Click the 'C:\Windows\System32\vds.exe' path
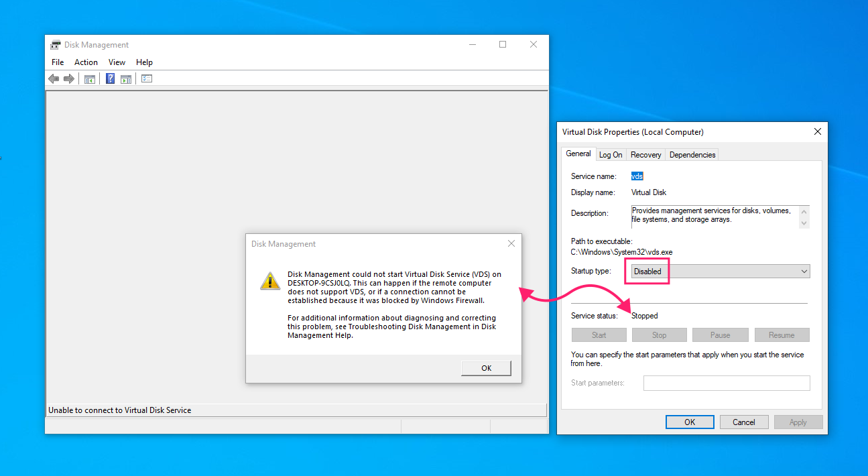This screenshot has height=476, width=868. pyautogui.click(x=621, y=252)
